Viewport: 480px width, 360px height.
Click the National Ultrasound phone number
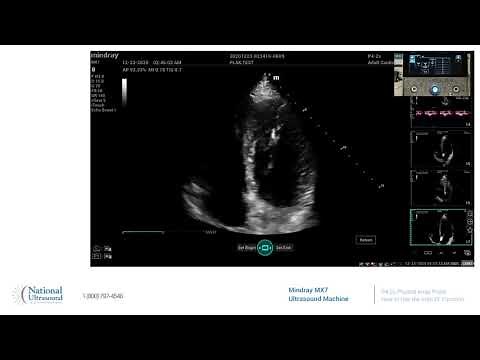click(103, 296)
